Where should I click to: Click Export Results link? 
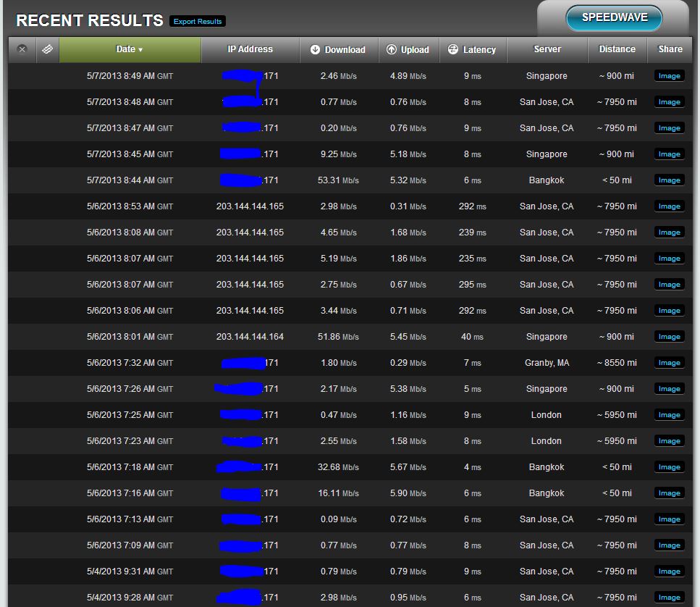(x=198, y=21)
